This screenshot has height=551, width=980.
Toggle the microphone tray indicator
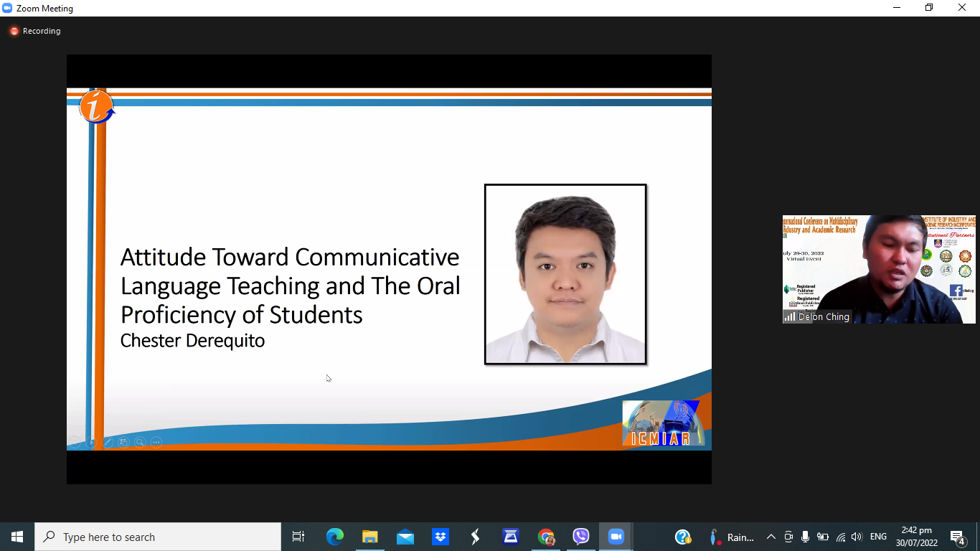[805, 537]
